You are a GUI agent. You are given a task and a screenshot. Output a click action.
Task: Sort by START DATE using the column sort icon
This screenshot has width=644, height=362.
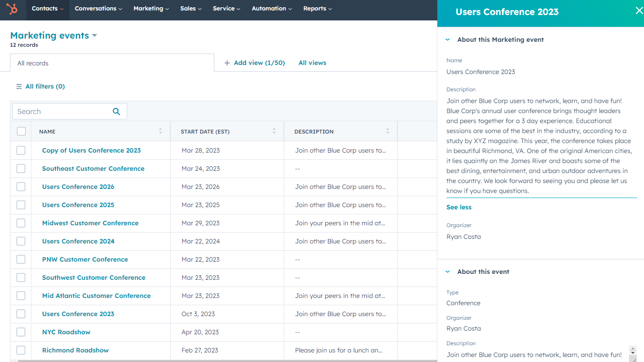pos(274,131)
